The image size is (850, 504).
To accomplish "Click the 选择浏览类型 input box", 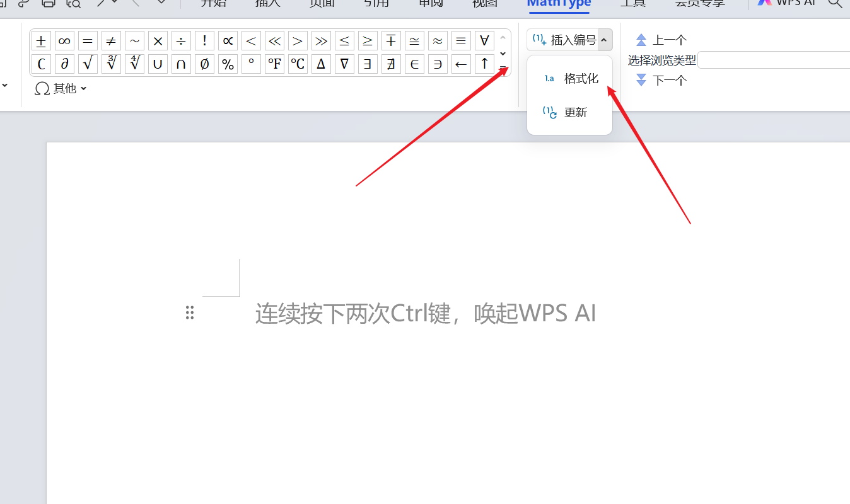I will pyautogui.click(x=774, y=60).
